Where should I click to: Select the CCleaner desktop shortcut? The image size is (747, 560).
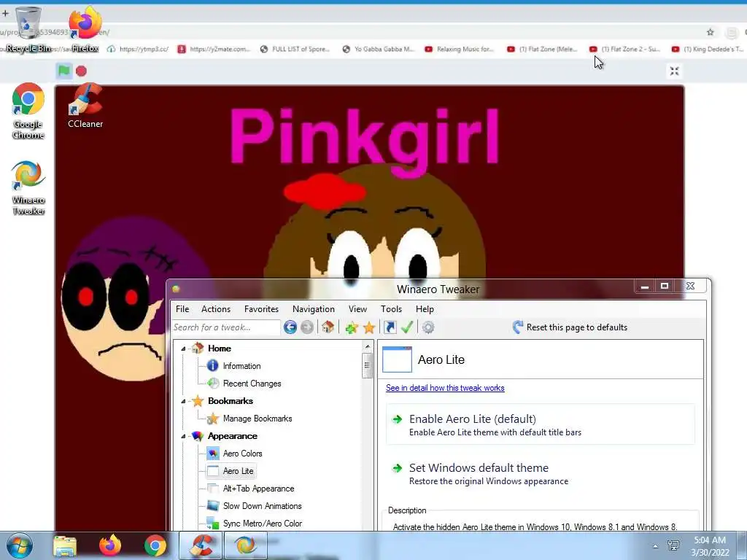[85, 106]
